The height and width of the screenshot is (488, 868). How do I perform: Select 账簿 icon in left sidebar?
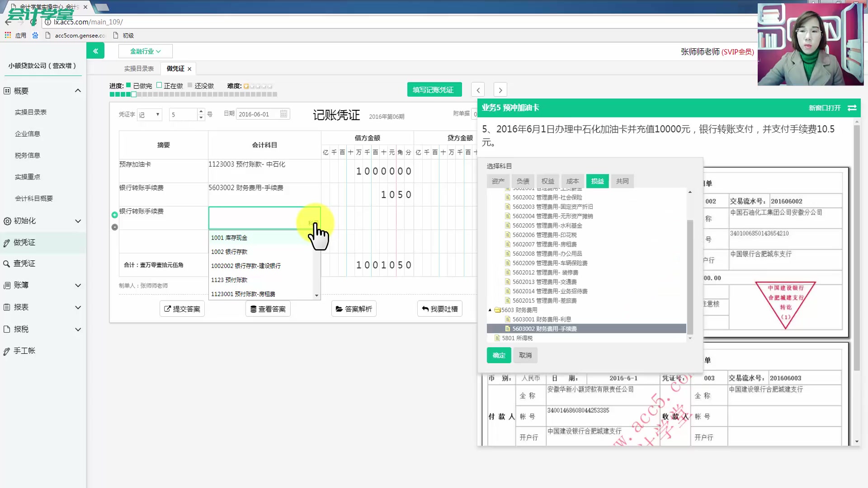tap(7, 285)
